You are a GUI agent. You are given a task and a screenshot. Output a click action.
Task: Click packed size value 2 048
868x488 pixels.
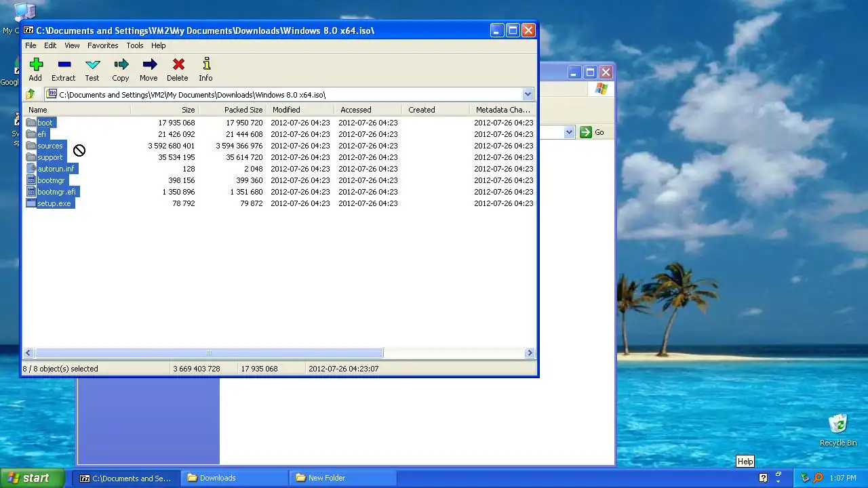tap(254, 169)
